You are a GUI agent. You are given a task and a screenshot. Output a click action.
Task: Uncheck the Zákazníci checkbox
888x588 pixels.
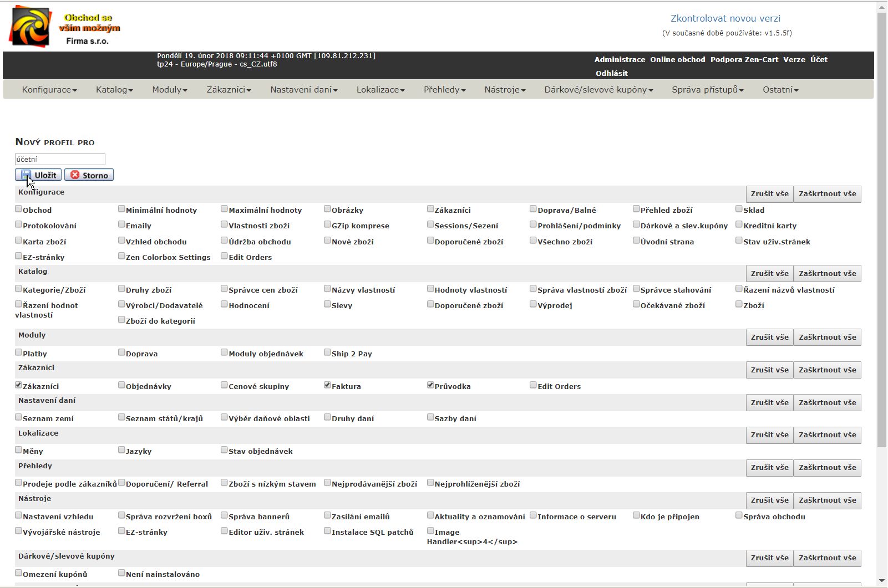click(x=18, y=385)
